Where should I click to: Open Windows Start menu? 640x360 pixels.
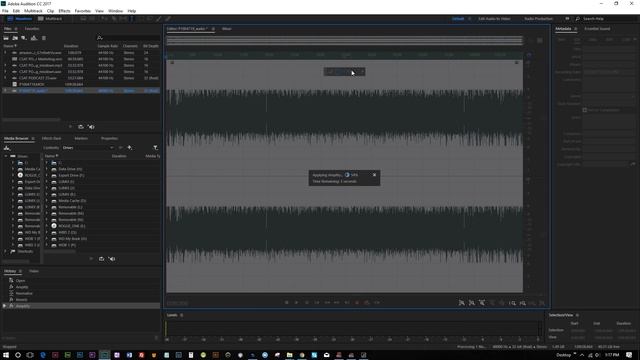click(x=6, y=355)
